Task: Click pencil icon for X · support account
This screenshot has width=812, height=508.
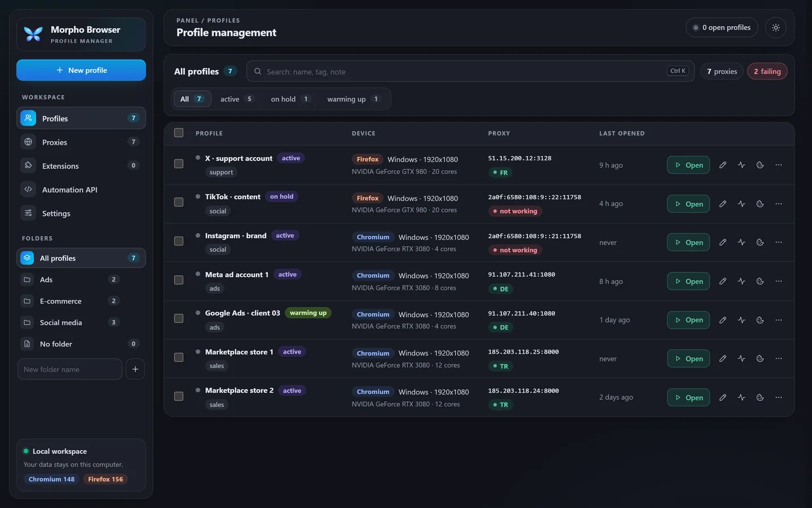Action: [x=722, y=165]
